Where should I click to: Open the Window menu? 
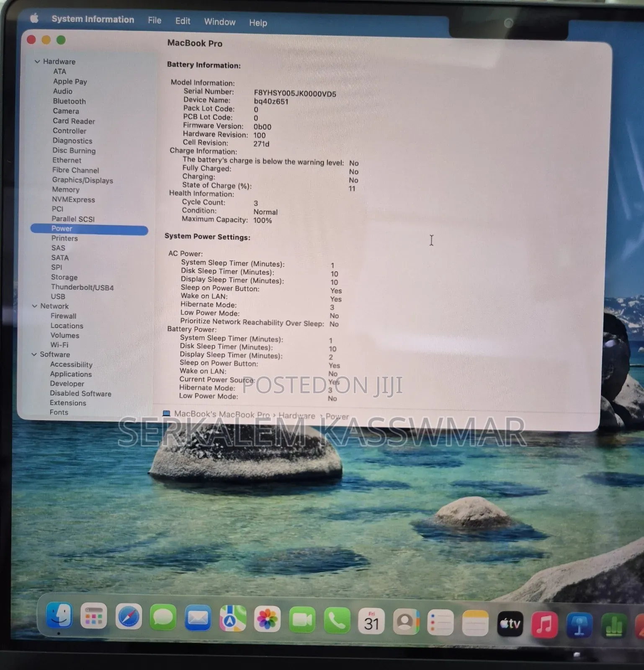[x=220, y=22]
